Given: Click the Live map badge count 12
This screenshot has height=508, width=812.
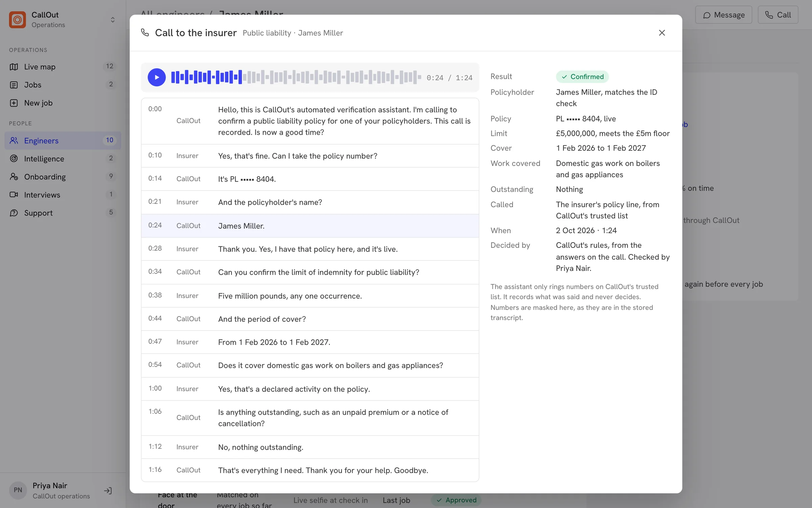Looking at the screenshot, I should pos(110,66).
